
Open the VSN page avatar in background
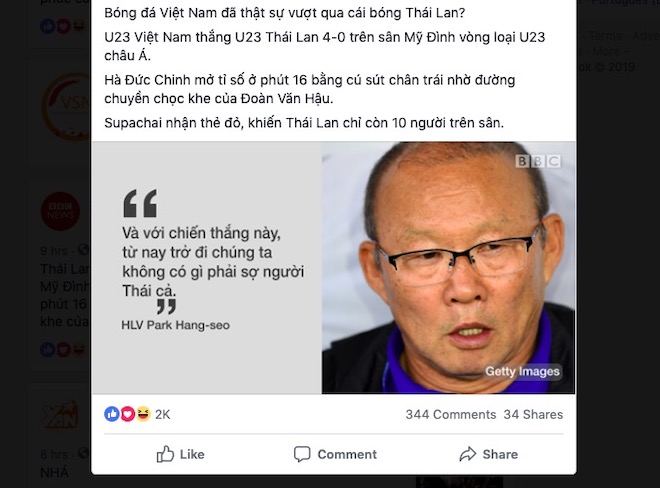67,107
